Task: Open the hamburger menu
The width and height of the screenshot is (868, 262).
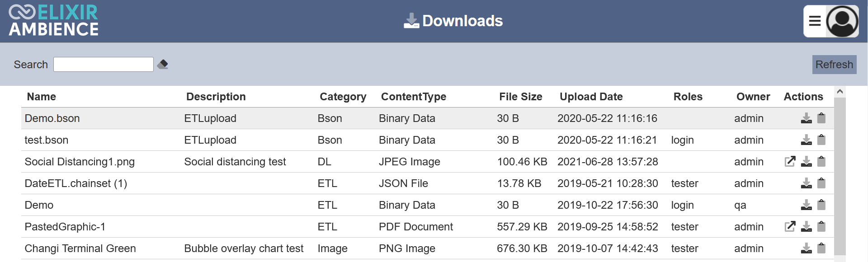Action: click(x=815, y=21)
